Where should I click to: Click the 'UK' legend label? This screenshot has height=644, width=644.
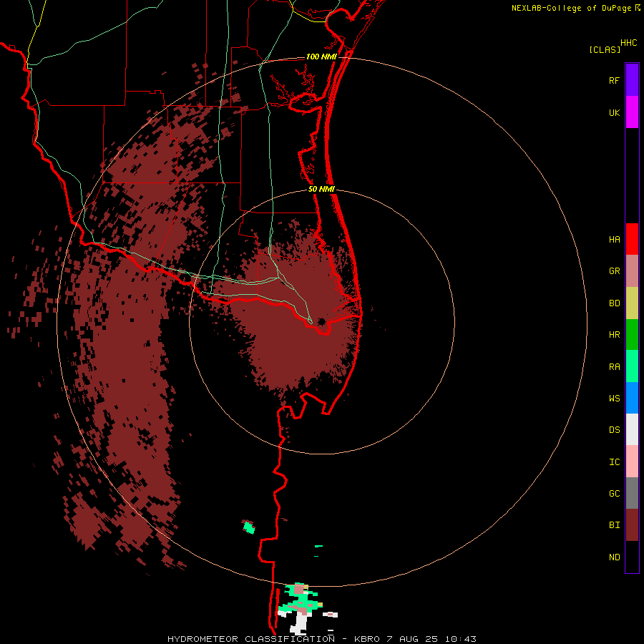click(x=614, y=112)
